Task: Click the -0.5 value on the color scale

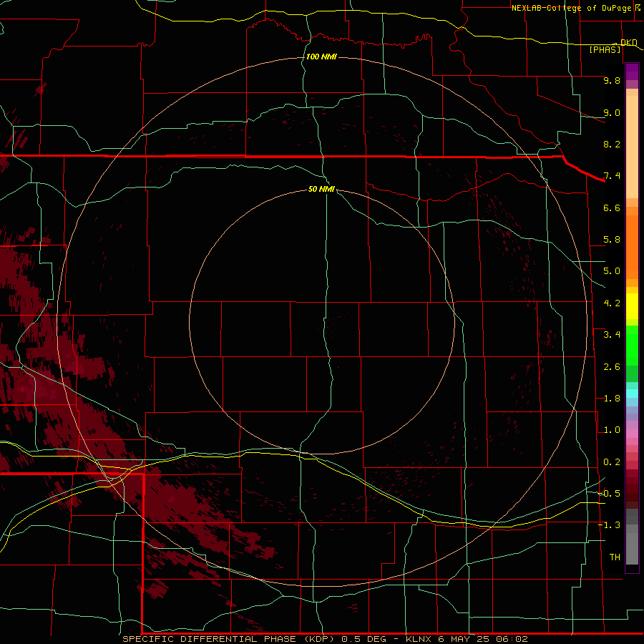Action: [x=610, y=494]
